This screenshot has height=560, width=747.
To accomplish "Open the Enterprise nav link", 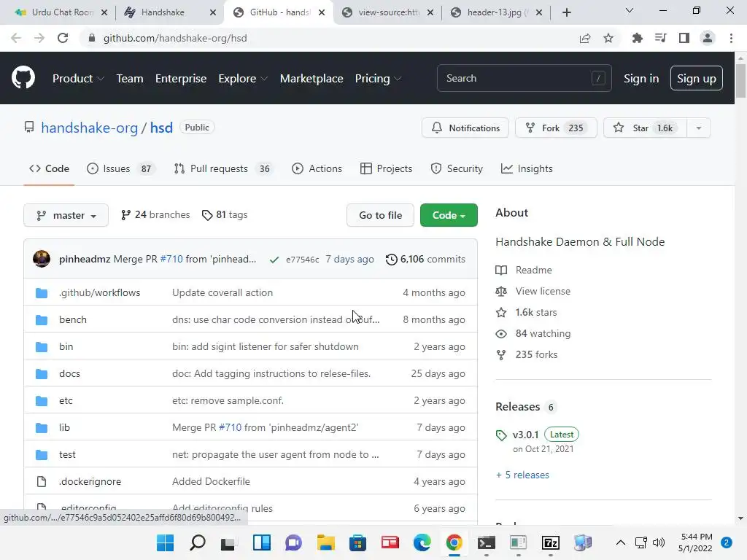I will click(181, 79).
